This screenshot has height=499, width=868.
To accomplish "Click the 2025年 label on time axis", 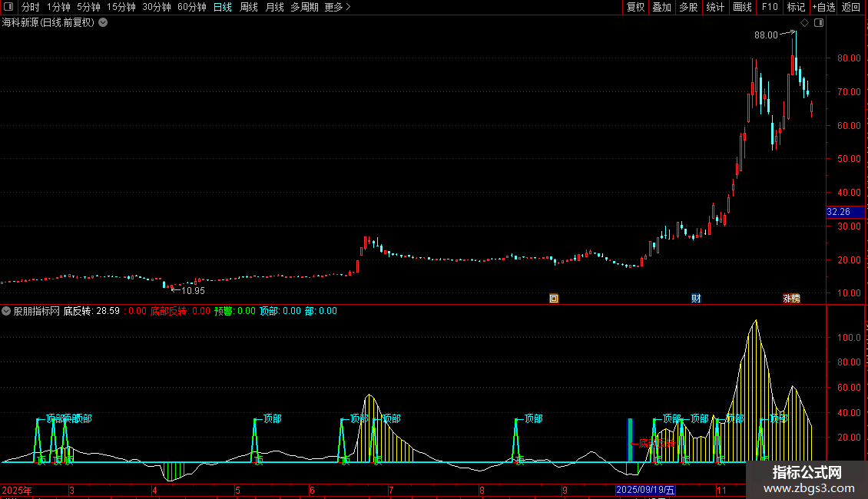I will [17, 490].
